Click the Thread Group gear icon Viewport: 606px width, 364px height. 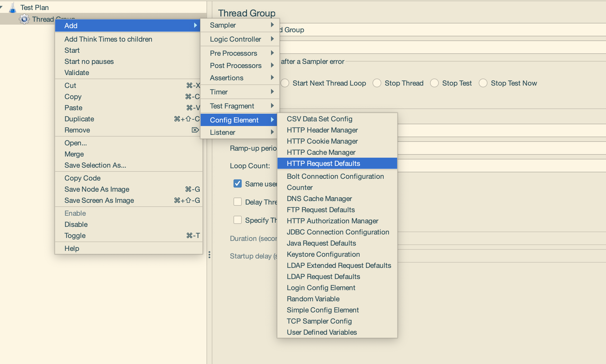pos(24,19)
